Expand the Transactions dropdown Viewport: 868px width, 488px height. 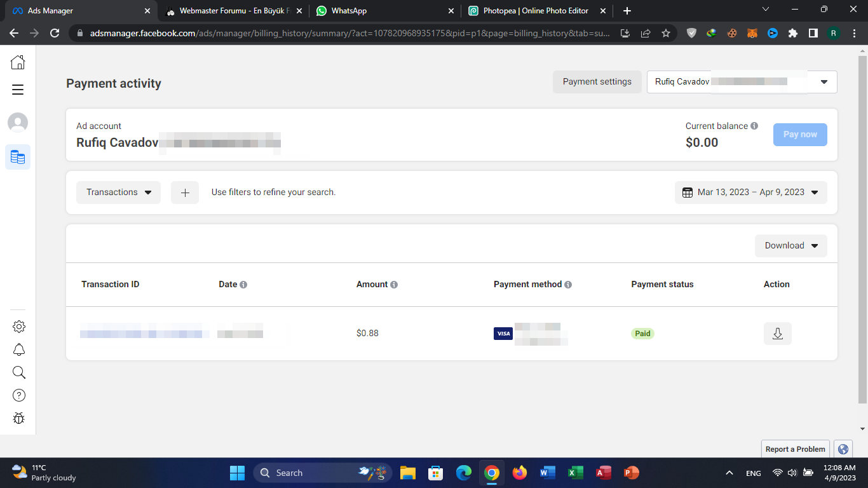pos(118,193)
